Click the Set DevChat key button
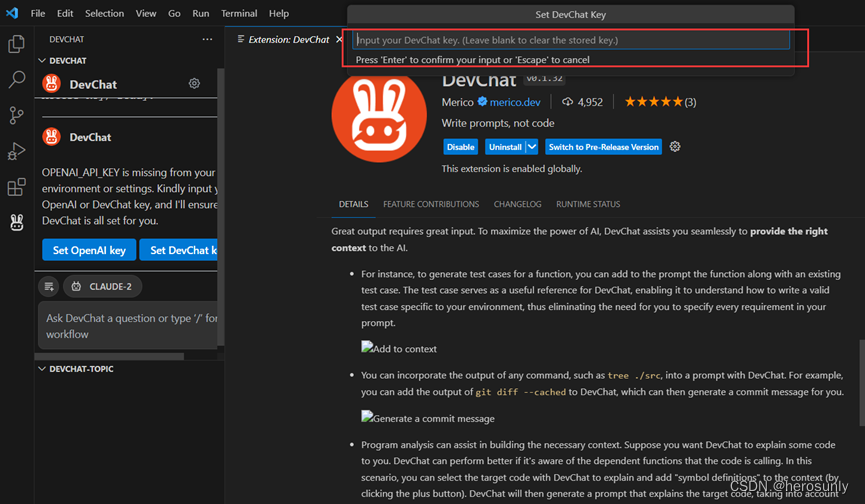The height and width of the screenshot is (504, 865). click(x=179, y=250)
